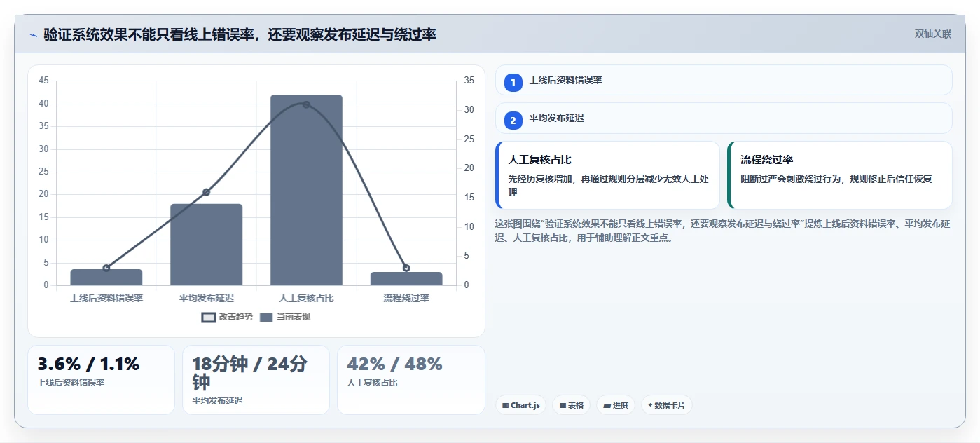Click the lightning icon beside the title
The height and width of the screenshot is (443, 980).
33,35
